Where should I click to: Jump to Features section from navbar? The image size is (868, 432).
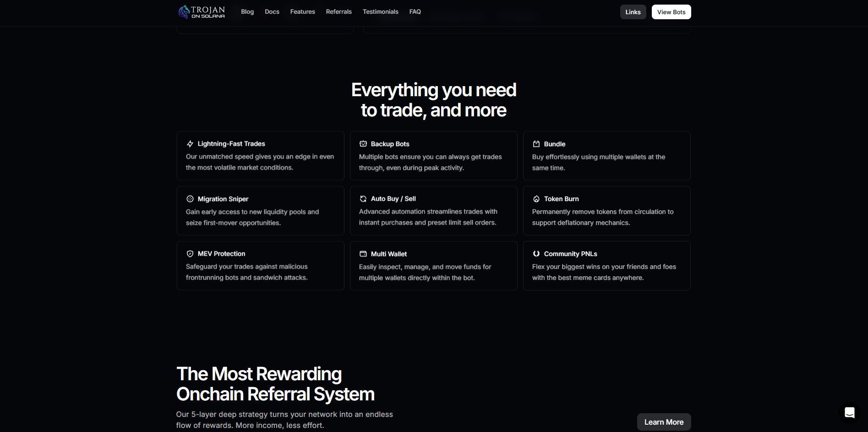(x=302, y=12)
